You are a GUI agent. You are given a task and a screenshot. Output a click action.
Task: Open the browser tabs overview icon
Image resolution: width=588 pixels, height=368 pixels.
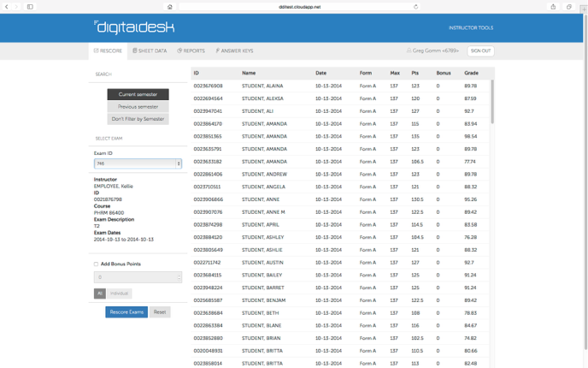pyautogui.click(x=568, y=6)
